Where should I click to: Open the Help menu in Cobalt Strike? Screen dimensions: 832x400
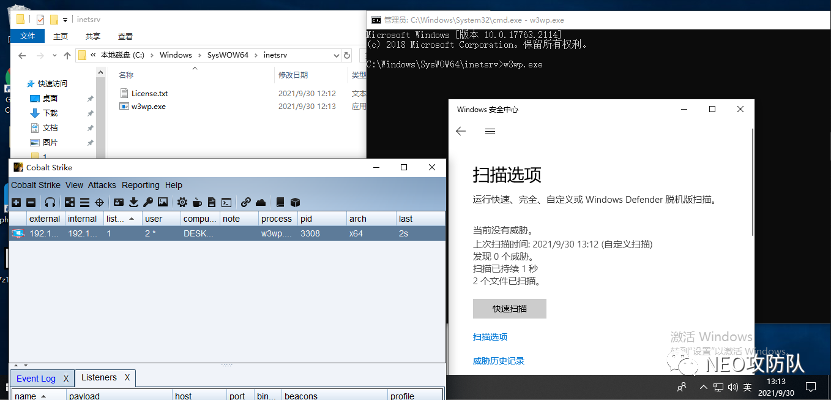tap(174, 185)
